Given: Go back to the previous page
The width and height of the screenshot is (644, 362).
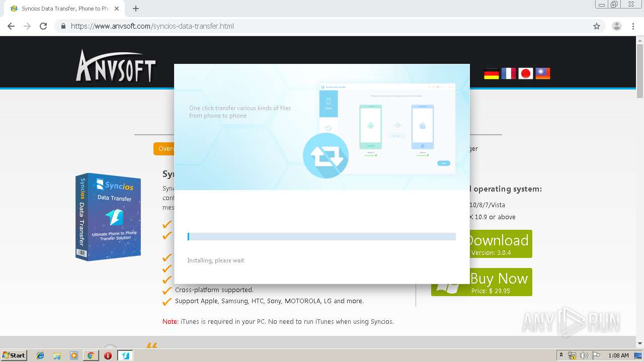Looking at the screenshot, I should point(11,26).
